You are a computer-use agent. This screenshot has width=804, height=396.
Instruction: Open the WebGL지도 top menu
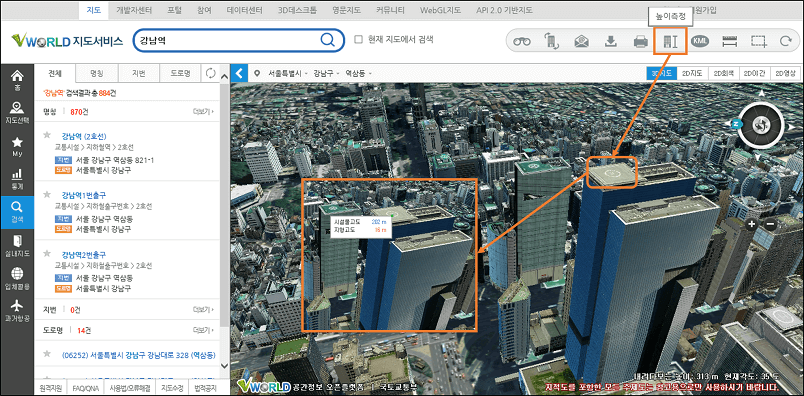coord(440,10)
